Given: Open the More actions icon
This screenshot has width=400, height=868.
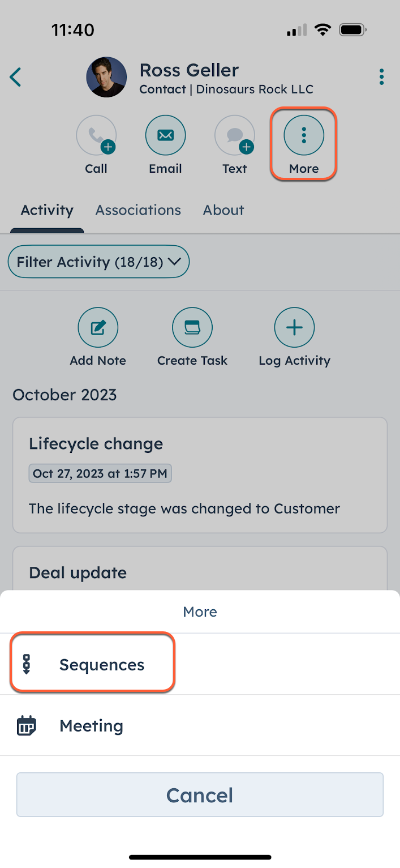Looking at the screenshot, I should coord(304,135).
